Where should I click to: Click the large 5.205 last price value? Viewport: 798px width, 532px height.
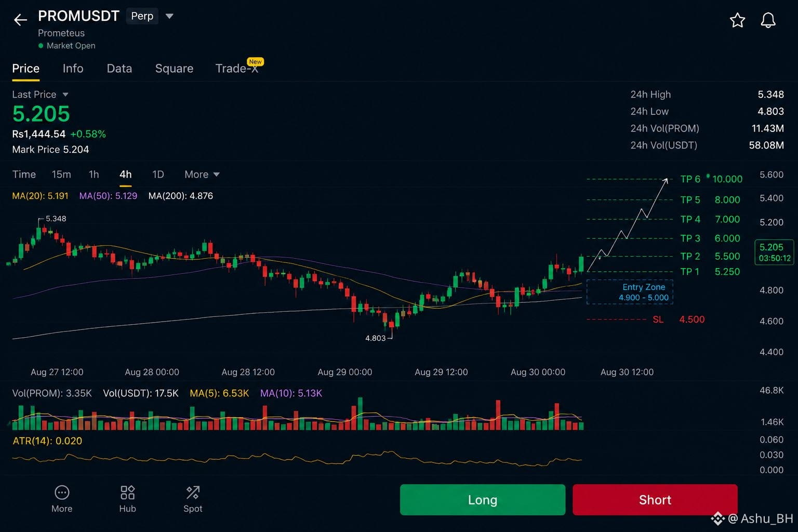pyautogui.click(x=41, y=114)
